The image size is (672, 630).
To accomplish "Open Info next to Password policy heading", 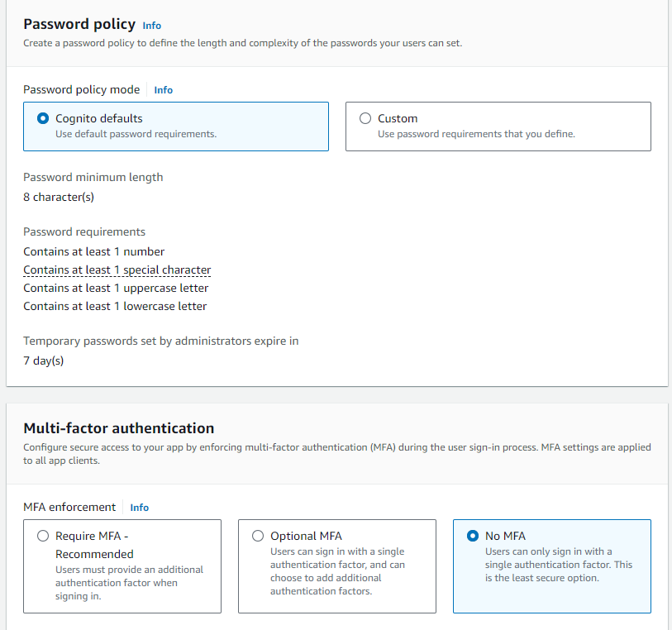I will pos(151,26).
